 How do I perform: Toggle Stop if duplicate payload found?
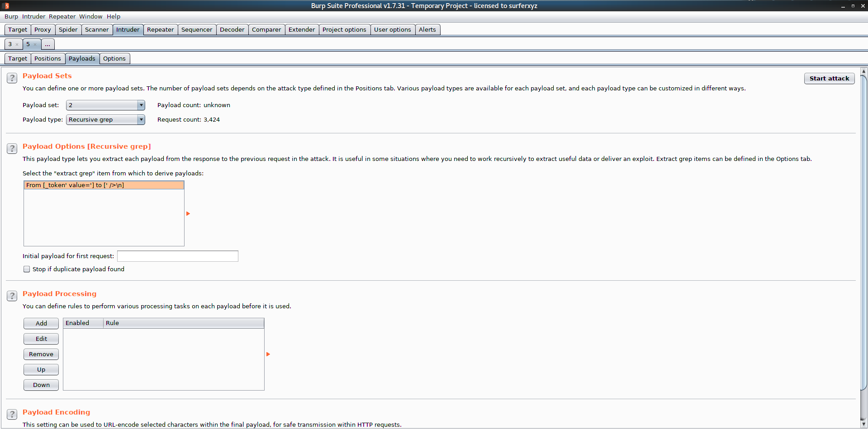click(x=27, y=269)
